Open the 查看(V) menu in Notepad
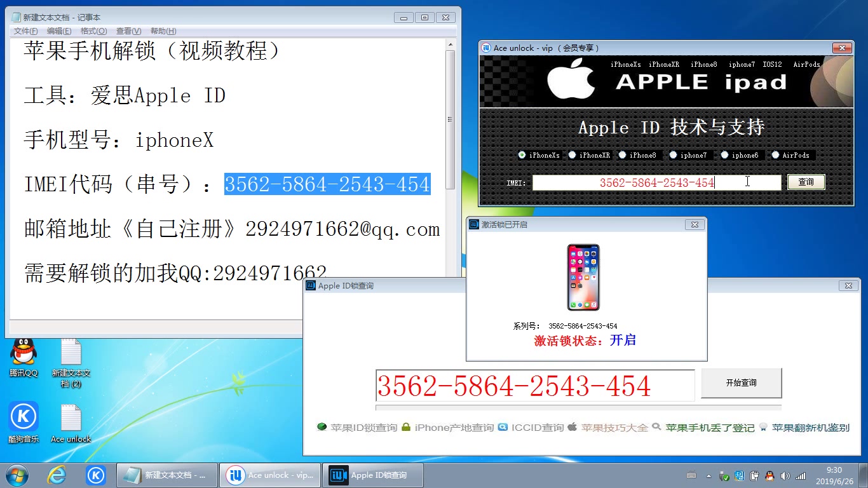Viewport: 868px width, 488px height. (x=129, y=31)
